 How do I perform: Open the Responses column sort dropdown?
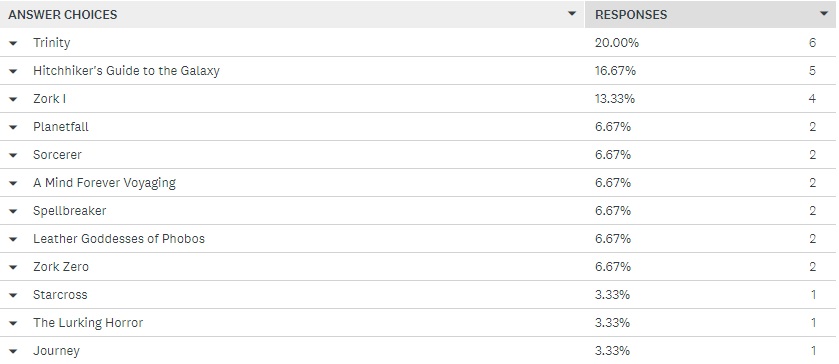tap(824, 14)
